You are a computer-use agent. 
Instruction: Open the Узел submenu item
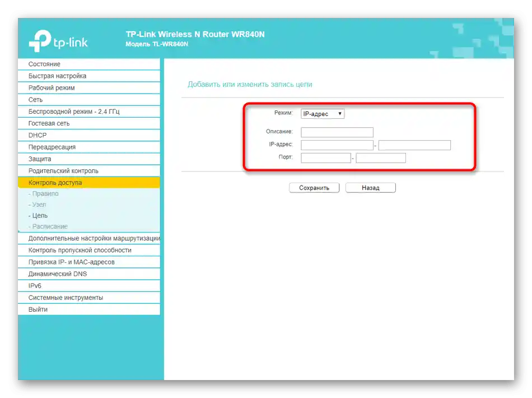click(38, 205)
